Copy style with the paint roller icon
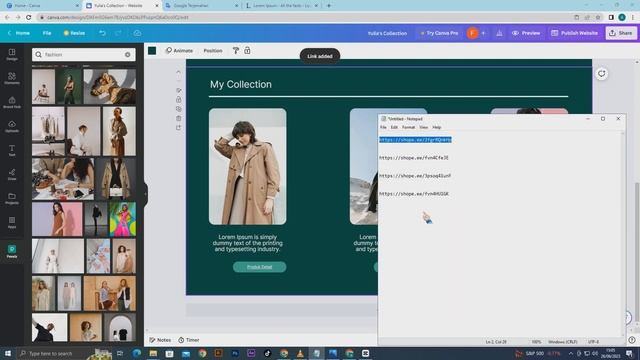The width and height of the screenshot is (640, 360). (x=236, y=51)
